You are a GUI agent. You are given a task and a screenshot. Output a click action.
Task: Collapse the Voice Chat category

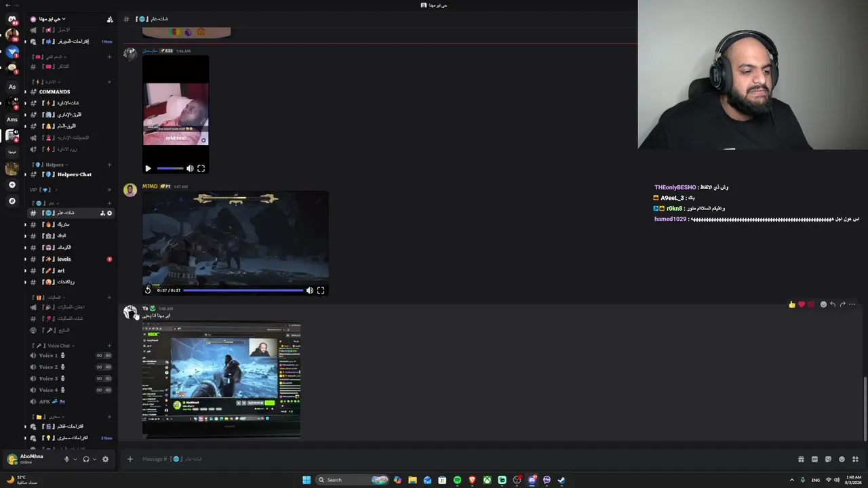[x=54, y=346]
